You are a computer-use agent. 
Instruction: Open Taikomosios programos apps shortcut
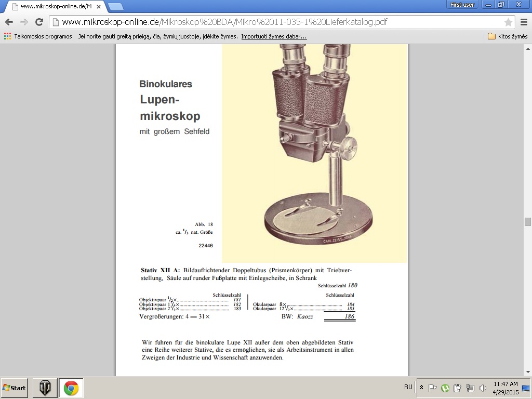coord(38,36)
